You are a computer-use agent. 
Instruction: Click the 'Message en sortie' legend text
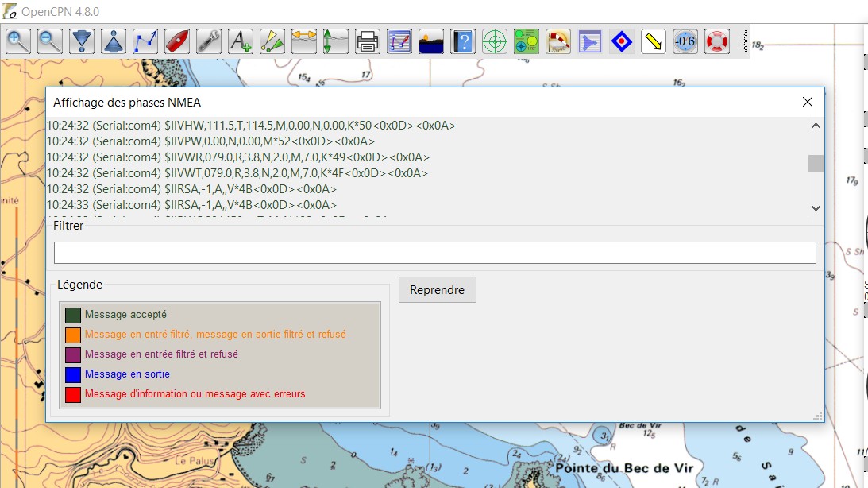(x=127, y=374)
